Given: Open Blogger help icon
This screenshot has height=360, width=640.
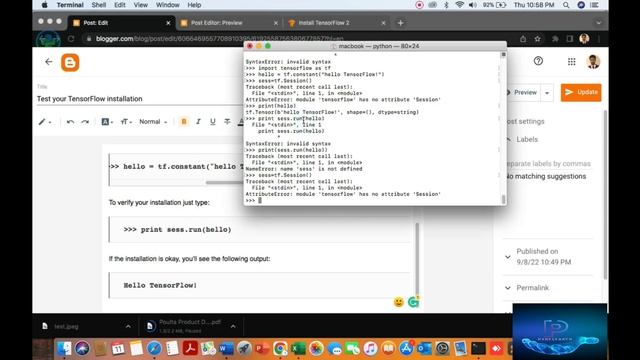Looking at the screenshot, I should [x=538, y=61].
